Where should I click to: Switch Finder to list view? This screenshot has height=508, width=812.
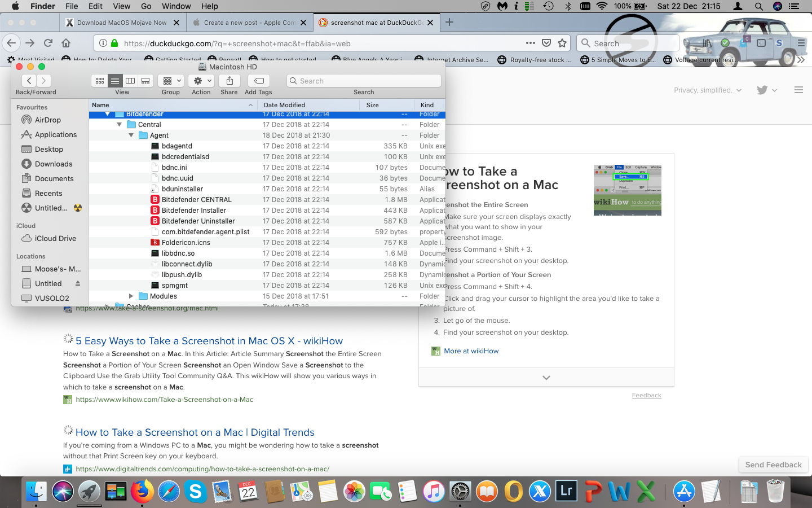(114, 81)
